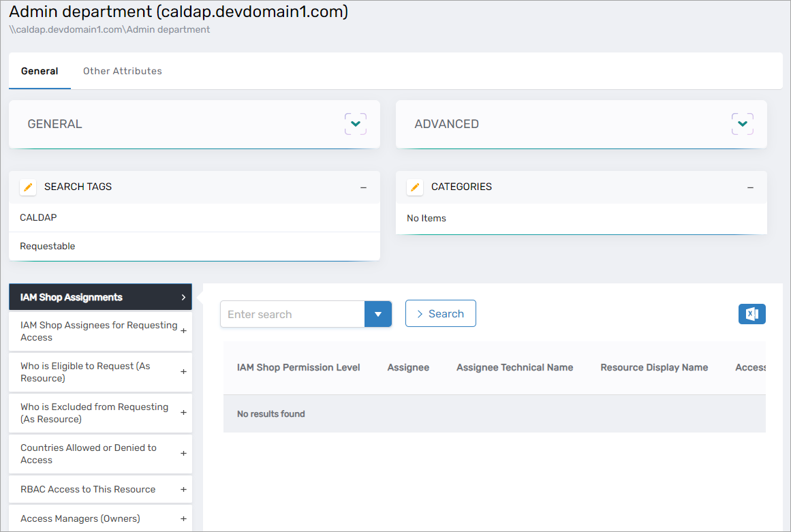
Task: Click the Search button
Action: (440, 314)
